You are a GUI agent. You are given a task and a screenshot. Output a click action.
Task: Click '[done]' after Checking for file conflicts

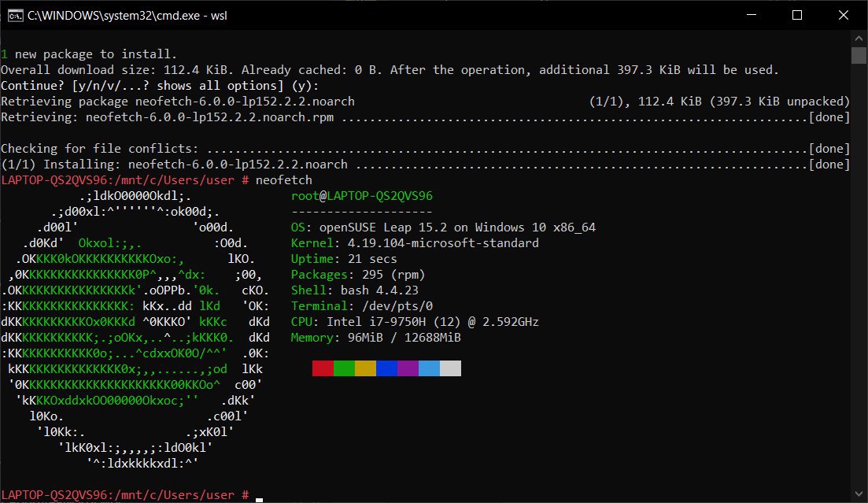(829, 149)
